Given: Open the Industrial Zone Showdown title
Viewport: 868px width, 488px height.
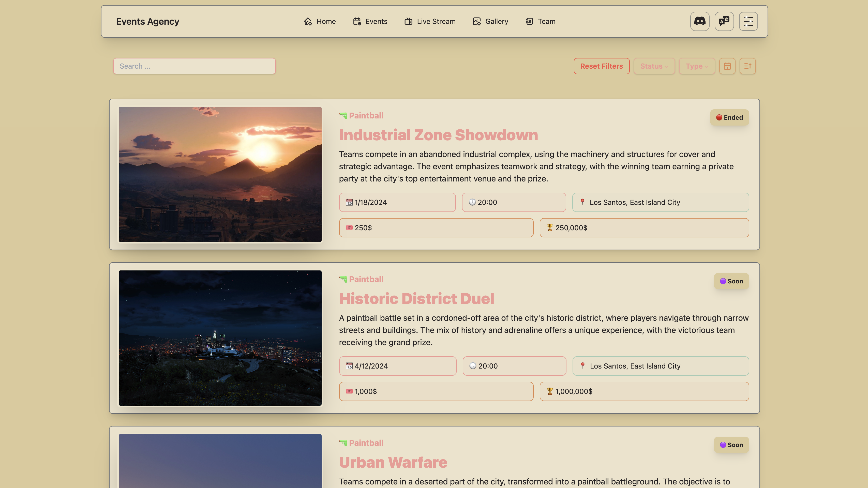Looking at the screenshot, I should pos(438,135).
